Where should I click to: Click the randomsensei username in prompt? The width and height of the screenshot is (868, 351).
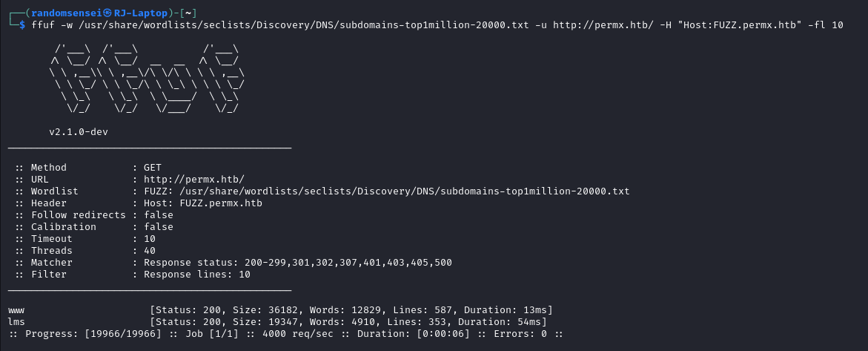(67, 13)
